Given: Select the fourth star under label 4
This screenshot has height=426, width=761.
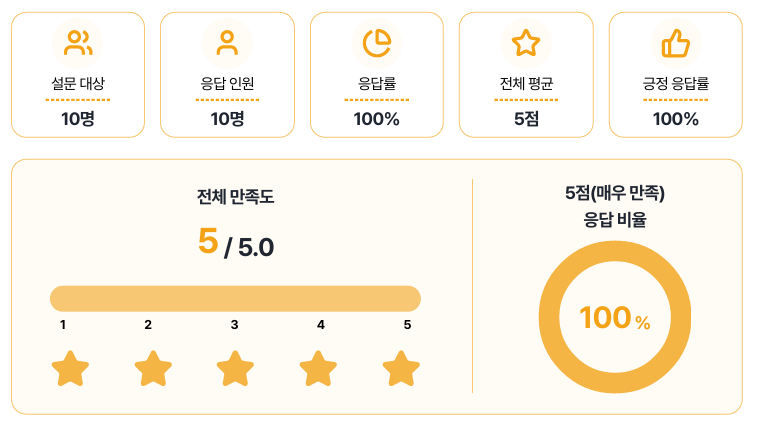Looking at the screenshot, I should click(318, 369).
